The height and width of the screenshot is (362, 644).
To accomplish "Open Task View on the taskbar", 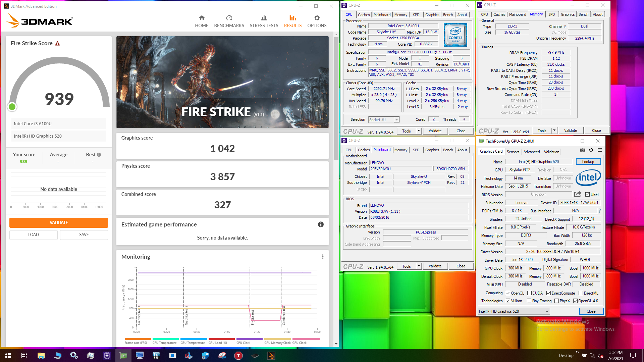I will [24, 356].
